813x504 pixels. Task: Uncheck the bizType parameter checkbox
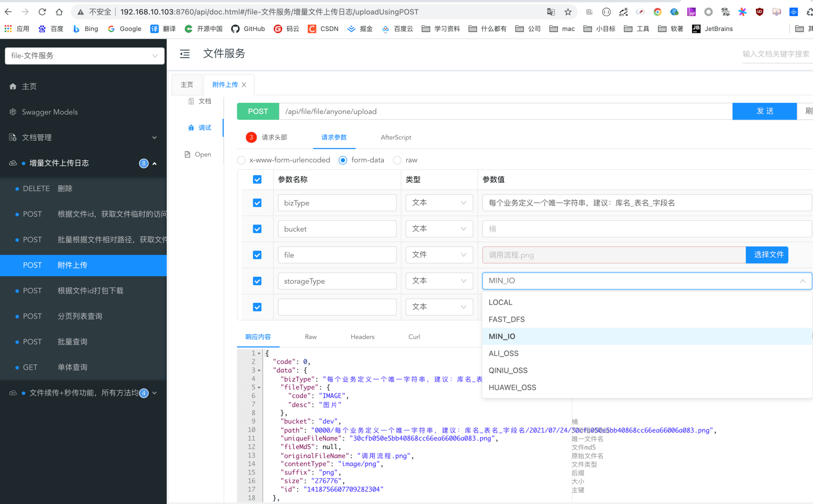point(257,203)
